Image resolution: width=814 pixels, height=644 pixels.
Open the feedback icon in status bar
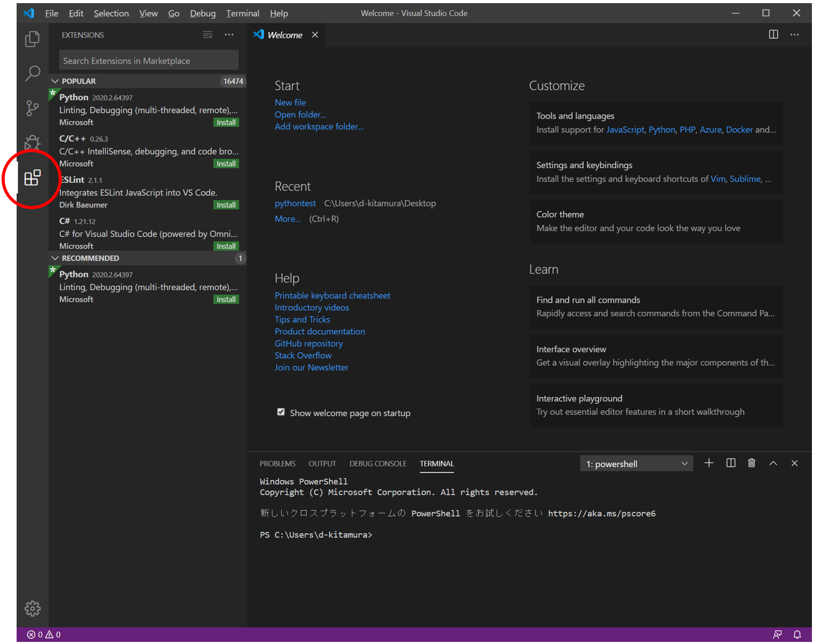point(777,635)
